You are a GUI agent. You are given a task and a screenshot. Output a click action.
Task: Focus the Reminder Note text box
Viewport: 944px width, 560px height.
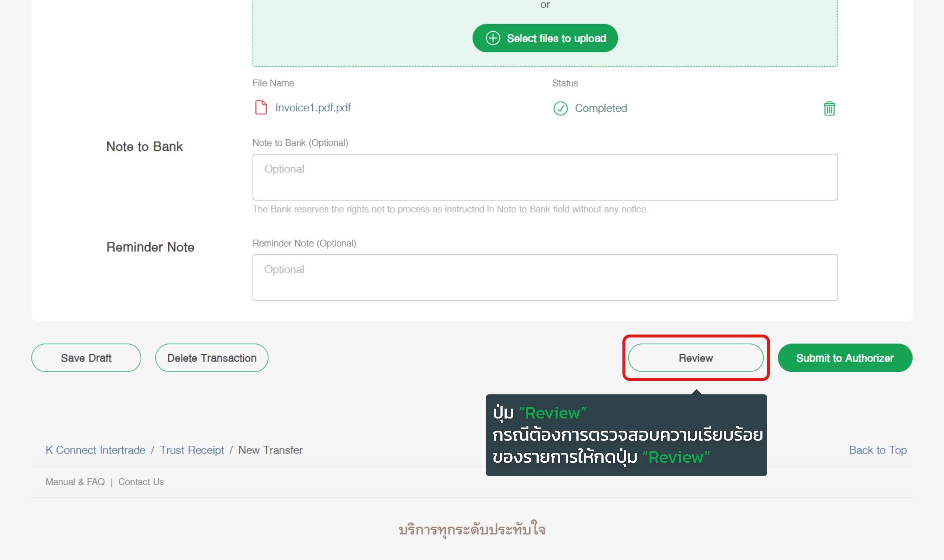tap(545, 277)
